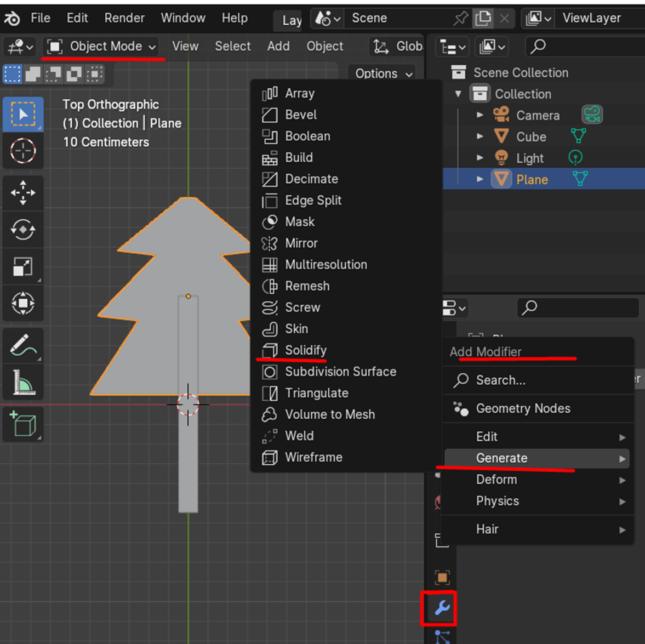Activate the Annotate pencil tool
This screenshot has height=644, width=645.
click(22, 346)
